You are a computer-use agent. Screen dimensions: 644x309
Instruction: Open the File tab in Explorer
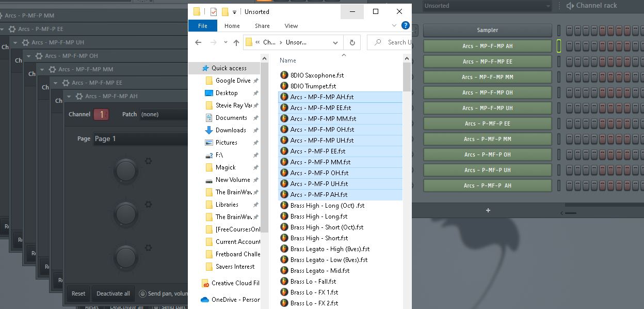click(x=203, y=25)
